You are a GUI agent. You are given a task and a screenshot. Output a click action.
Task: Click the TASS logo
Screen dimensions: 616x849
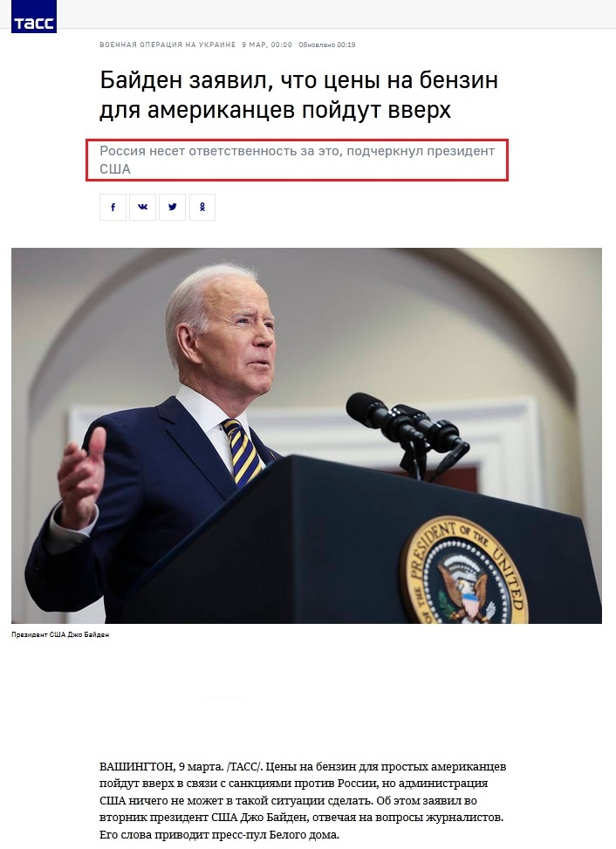click(x=33, y=17)
